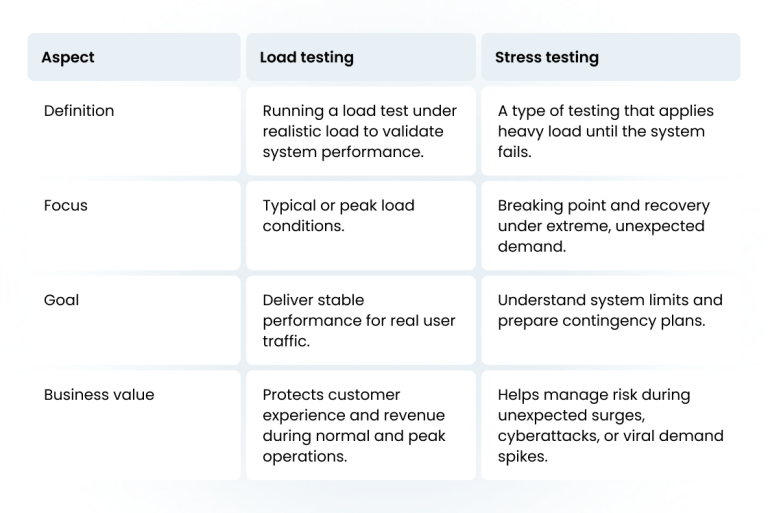Select the 'Typical or peak load conditions' cell
Image resolution: width=768 pixels, height=513 pixels.
(338, 215)
